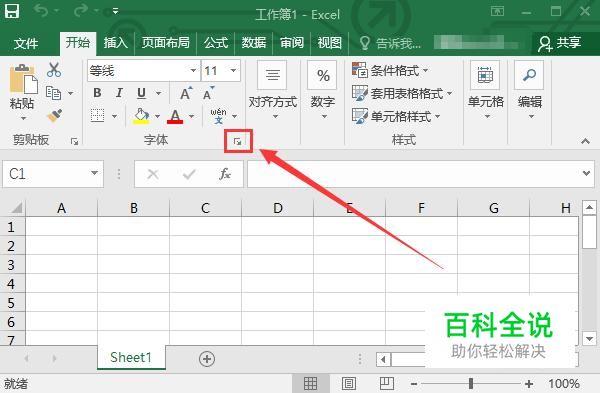The image size is (600, 393).
Task: Open the 公式 tab
Action: (216, 42)
